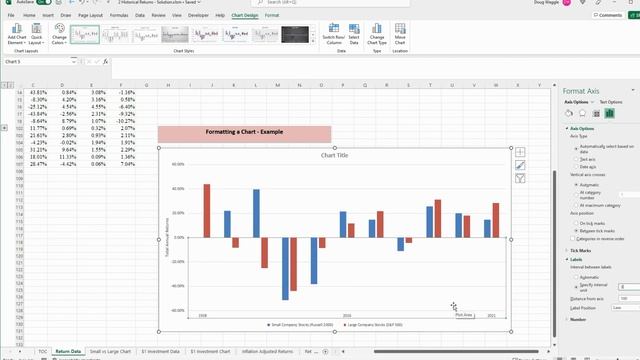The width and height of the screenshot is (640, 360).
Task: Select the Axis Options bar-chart icon
Action: (x=609, y=113)
